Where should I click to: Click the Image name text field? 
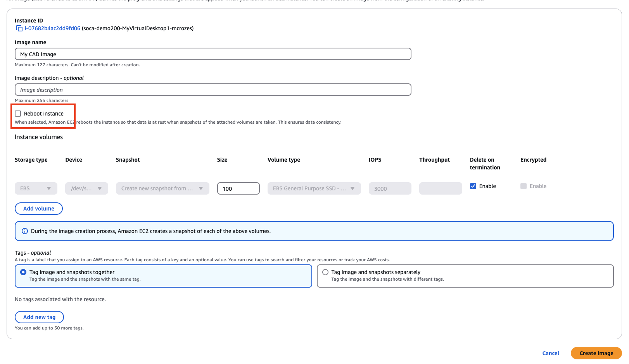click(213, 54)
